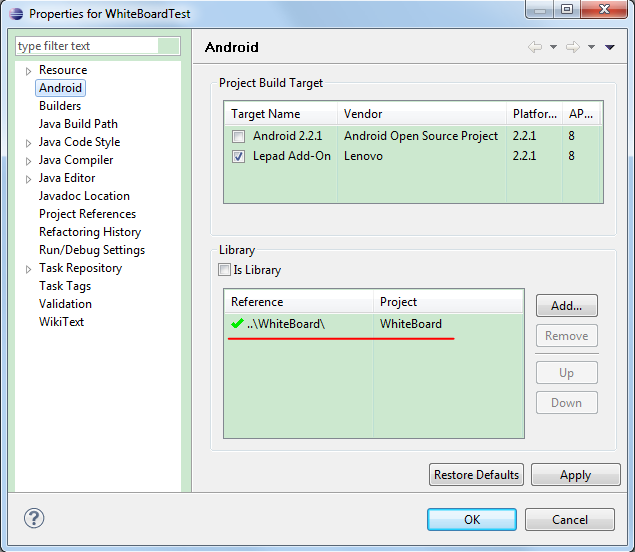Click the API column header
635x552 pixels.
tap(581, 114)
